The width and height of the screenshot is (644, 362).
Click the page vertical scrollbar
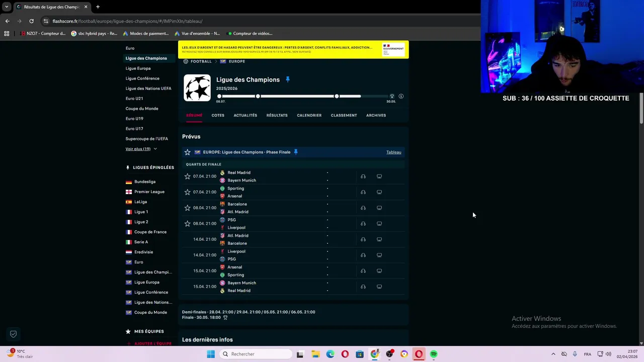coord(641,108)
